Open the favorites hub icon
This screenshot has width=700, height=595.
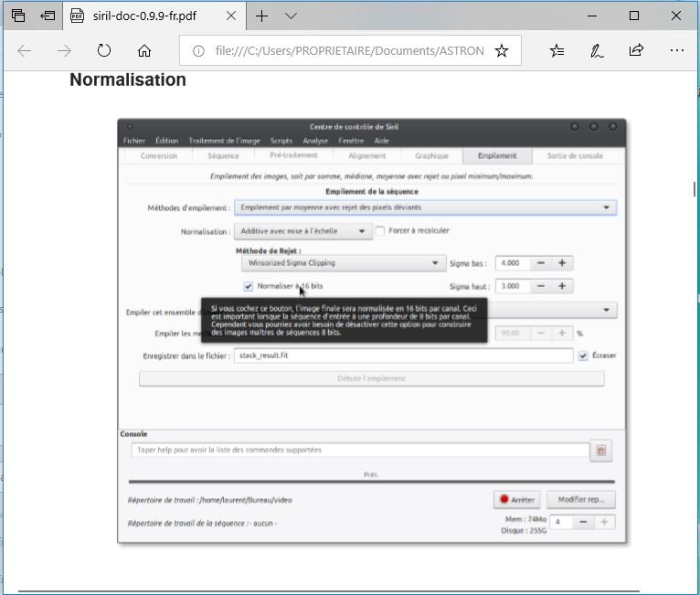pos(557,51)
